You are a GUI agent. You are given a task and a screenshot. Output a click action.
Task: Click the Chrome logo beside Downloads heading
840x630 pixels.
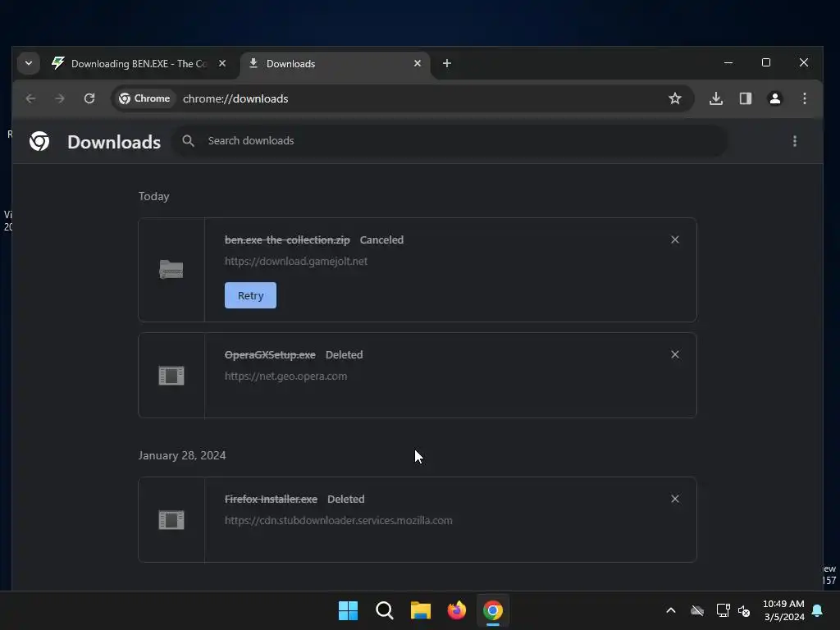click(39, 141)
